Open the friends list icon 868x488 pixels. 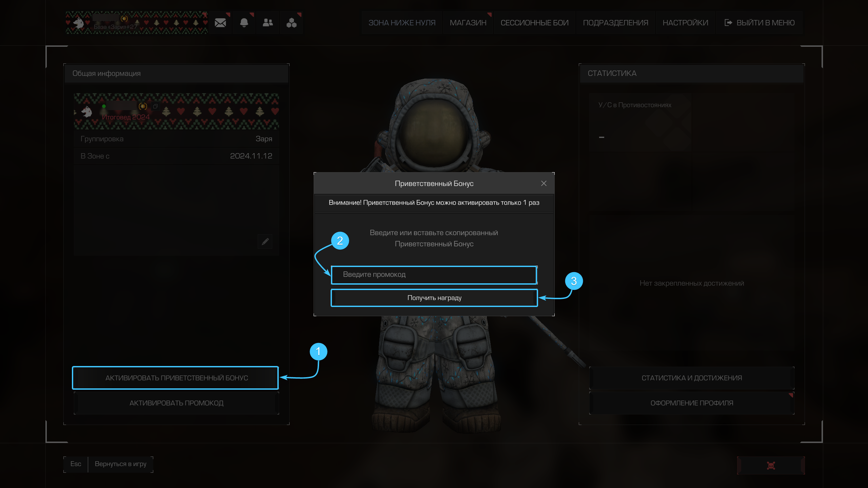268,23
